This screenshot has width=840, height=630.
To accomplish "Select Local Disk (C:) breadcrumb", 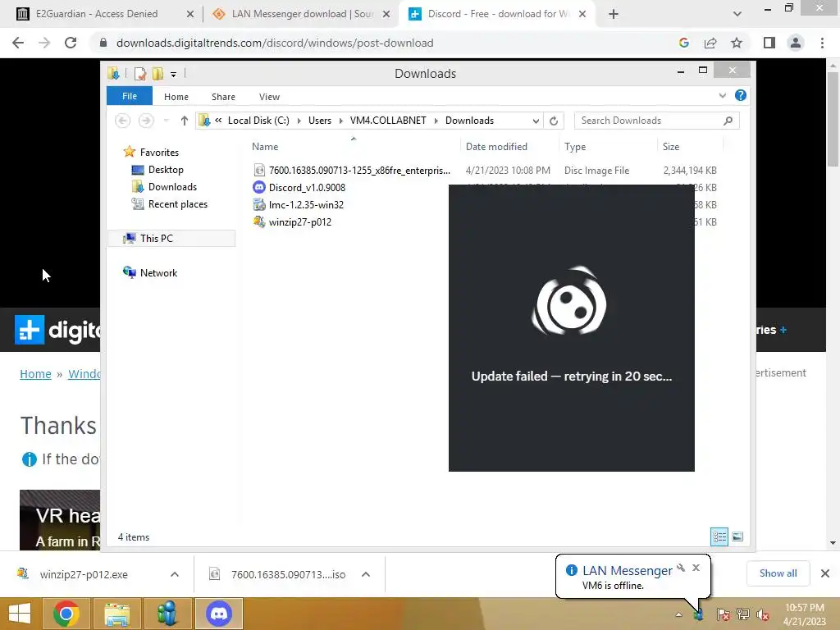I will pyautogui.click(x=258, y=121).
